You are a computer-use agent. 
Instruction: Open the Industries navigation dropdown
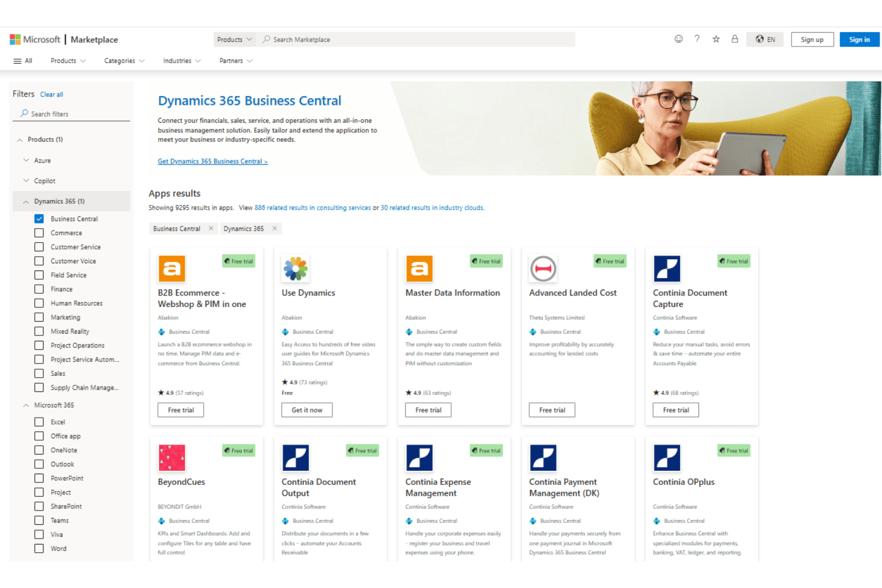click(182, 61)
